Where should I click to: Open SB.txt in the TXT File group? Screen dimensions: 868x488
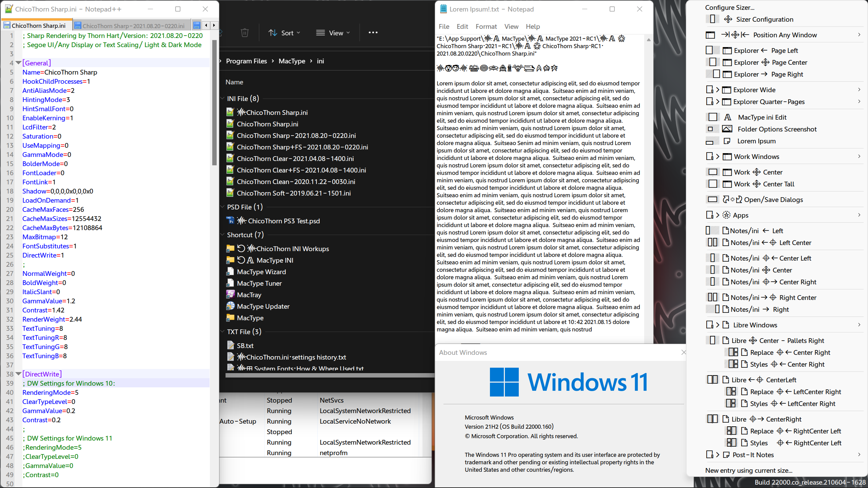pyautogui.click(x=244, y=345)
